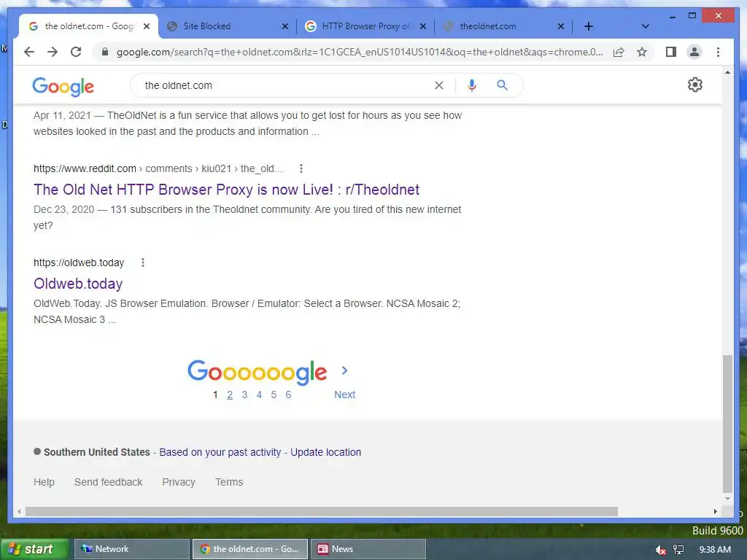747x560 pixels.
Task: Close the HTTP Browser Proxy tab
Action: [x=422, y=26]
